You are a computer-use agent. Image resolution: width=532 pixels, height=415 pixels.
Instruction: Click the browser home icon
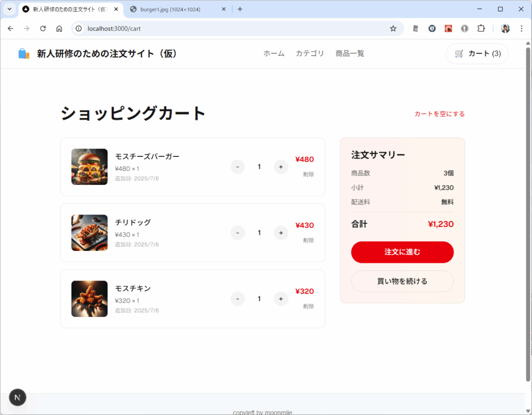[x=59, y=29]
